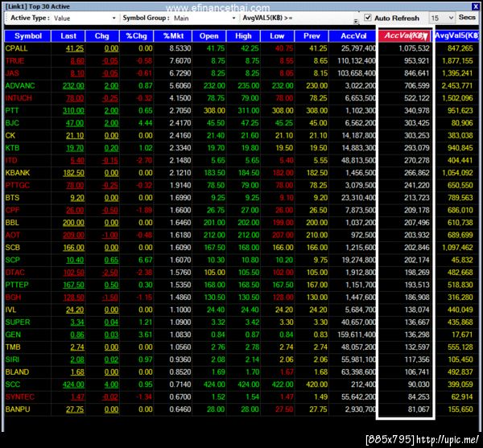
Task: Sort by the AccVol column header
Action: point(353,36)
